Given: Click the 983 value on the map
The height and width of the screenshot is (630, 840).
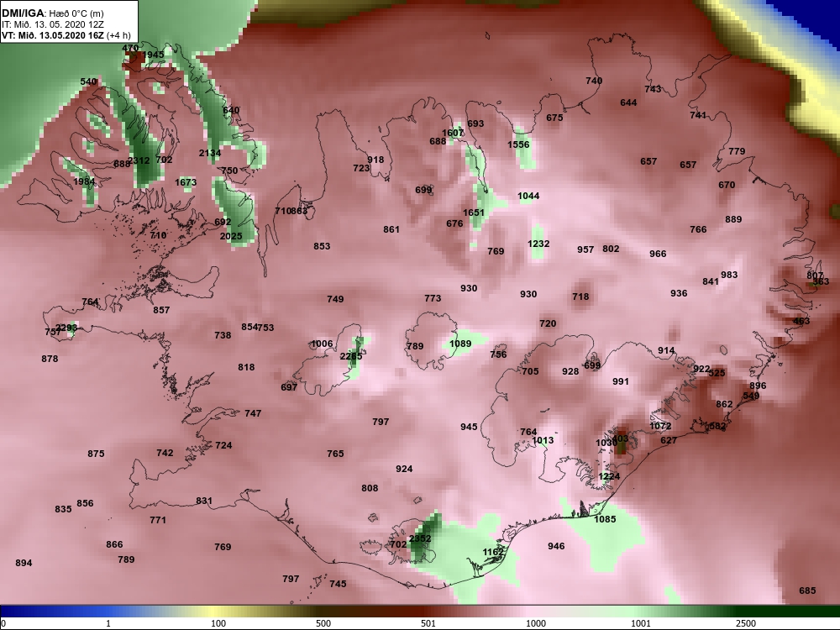Looking at the screenshot, I should [x=729, y=275].
